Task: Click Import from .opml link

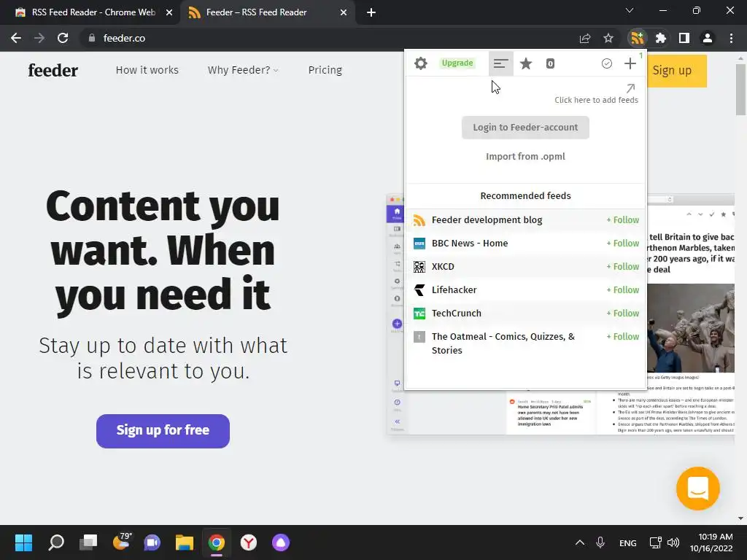Action: [x=525, y=156]
